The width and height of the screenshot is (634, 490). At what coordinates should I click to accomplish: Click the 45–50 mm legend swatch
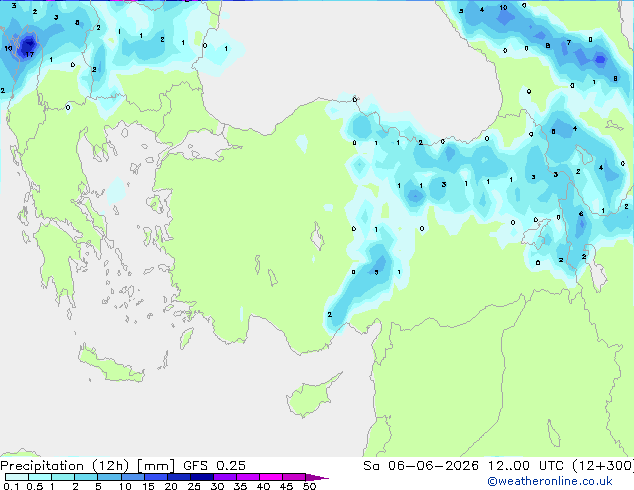294,477
